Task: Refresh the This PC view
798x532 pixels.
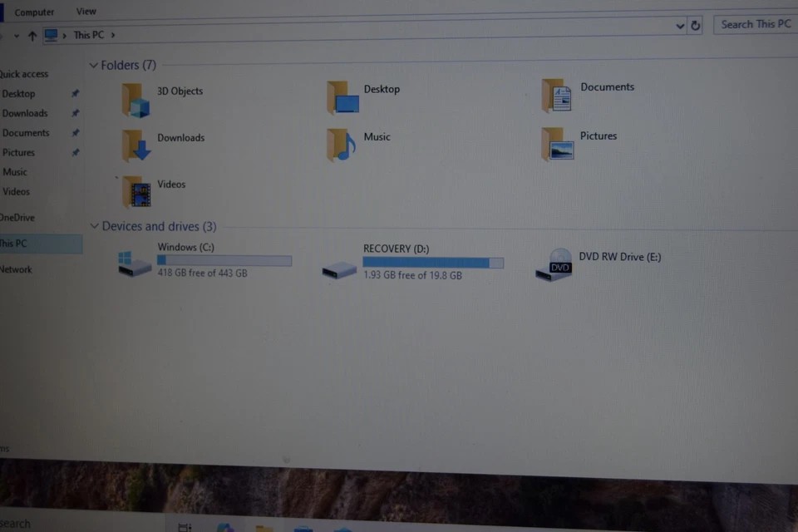Action: [695, 25]
